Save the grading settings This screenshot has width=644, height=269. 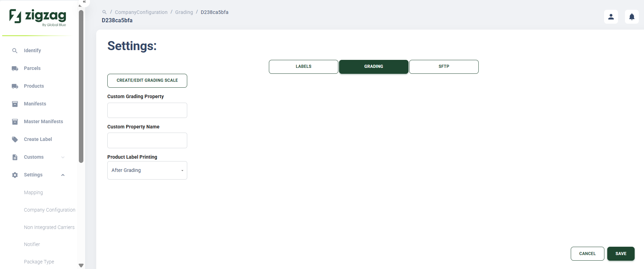pos(621,254)
